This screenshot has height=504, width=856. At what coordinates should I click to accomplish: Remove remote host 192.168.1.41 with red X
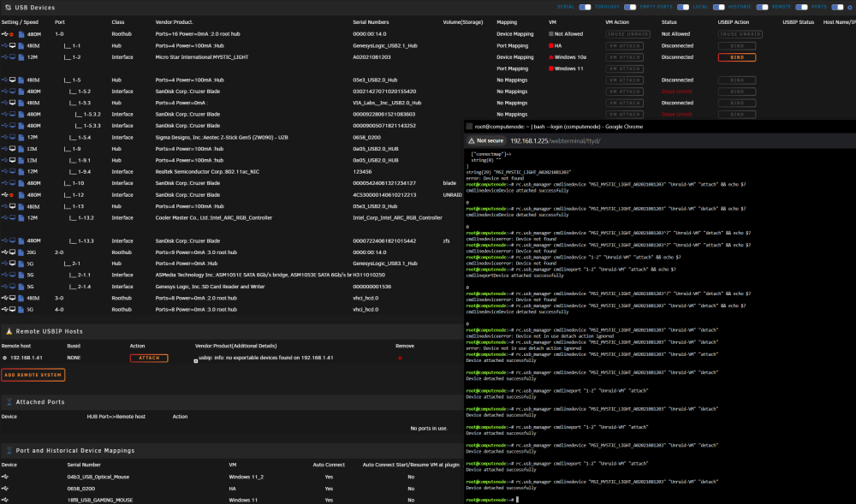(400, 358)
